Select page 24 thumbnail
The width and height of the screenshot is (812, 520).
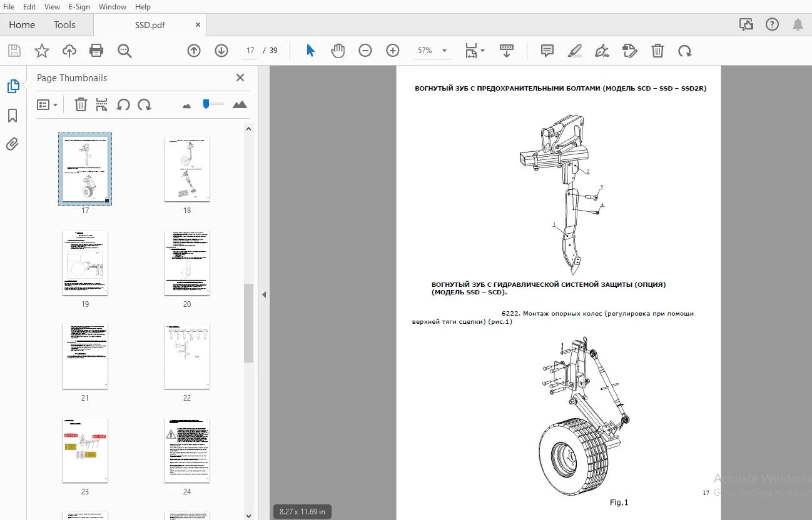[x=187, y=451]
